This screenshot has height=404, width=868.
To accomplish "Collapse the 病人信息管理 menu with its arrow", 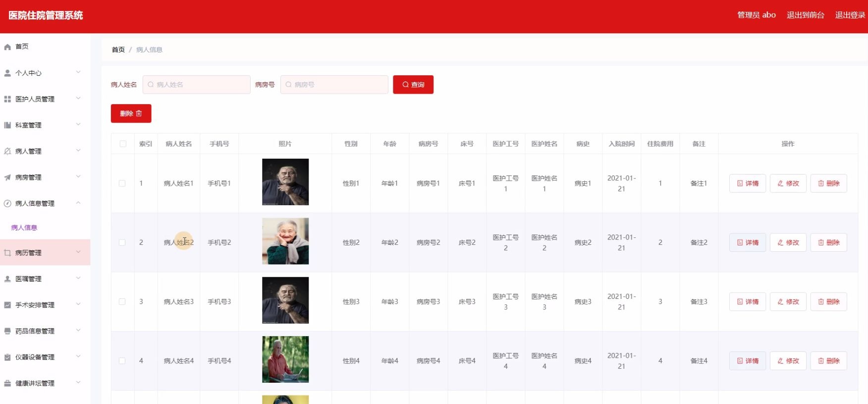I will [x=78, y=203].
